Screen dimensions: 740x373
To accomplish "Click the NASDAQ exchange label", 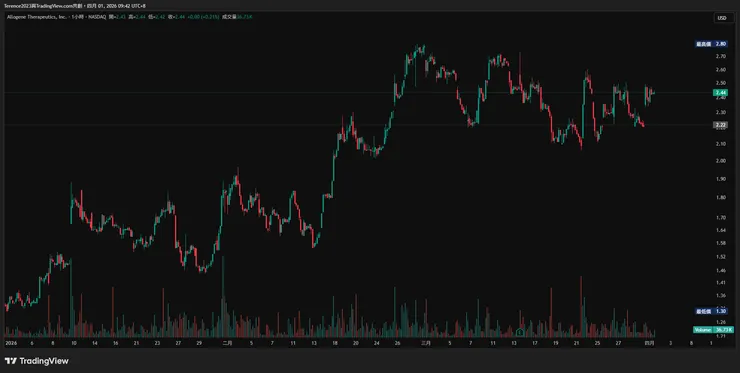I will (x=97, y=17).
